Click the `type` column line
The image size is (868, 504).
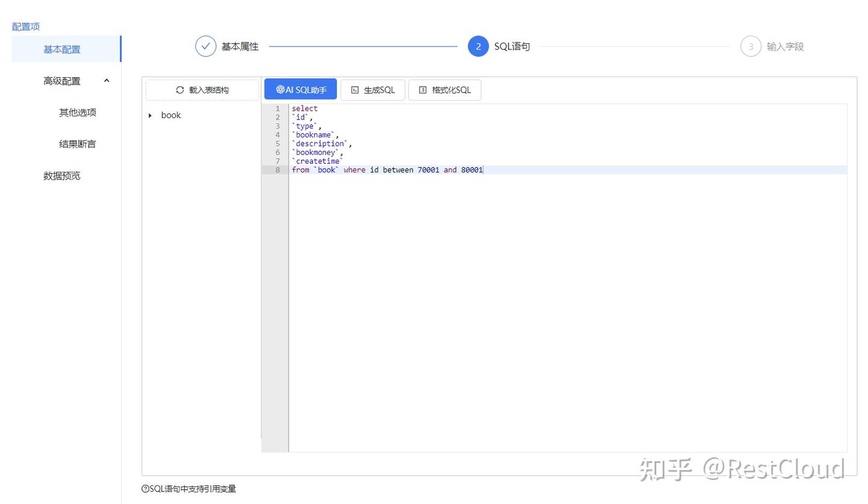tap(306, 126)
